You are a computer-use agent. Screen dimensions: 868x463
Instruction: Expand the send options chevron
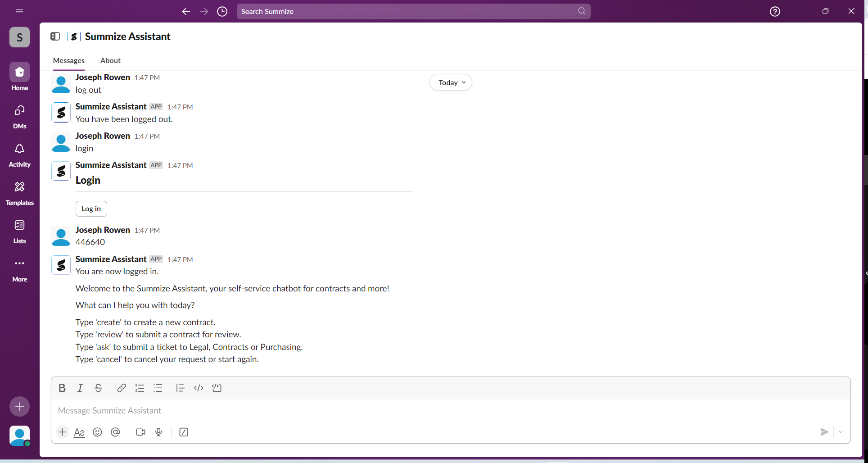(841, 432)
